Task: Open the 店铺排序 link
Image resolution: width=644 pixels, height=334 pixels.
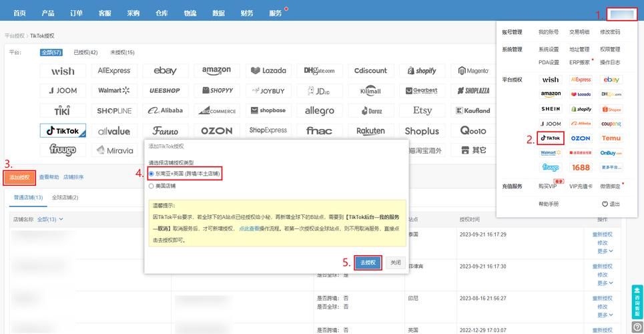Action: click(73, 177)
